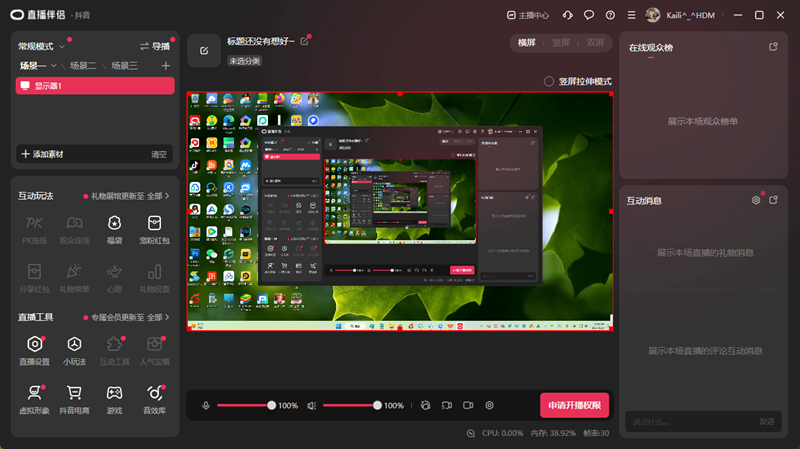
Task: Select the 在线观众榜 tab header
Action: pyautogui.click(x=651, y=47)
